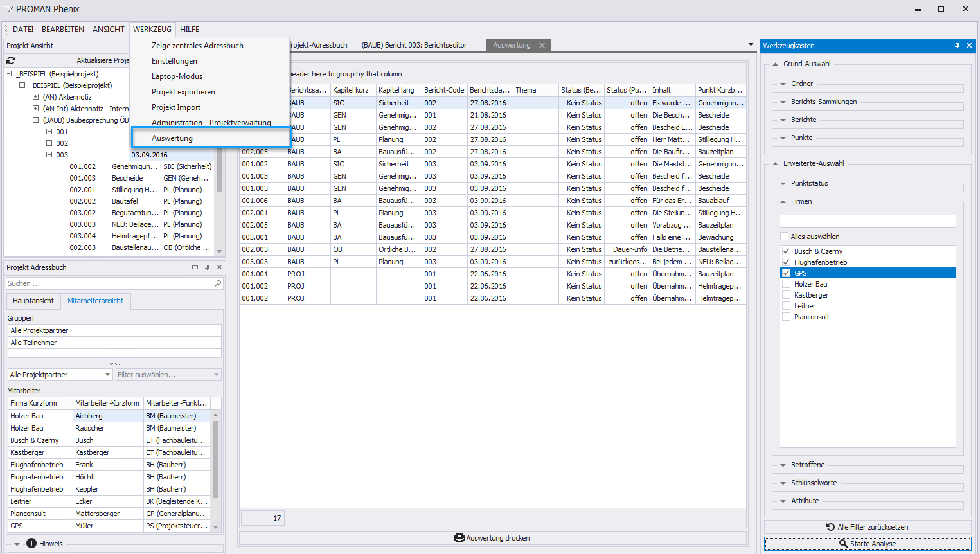Select Auswertung from the Werkzeug menu

point(211,138)
